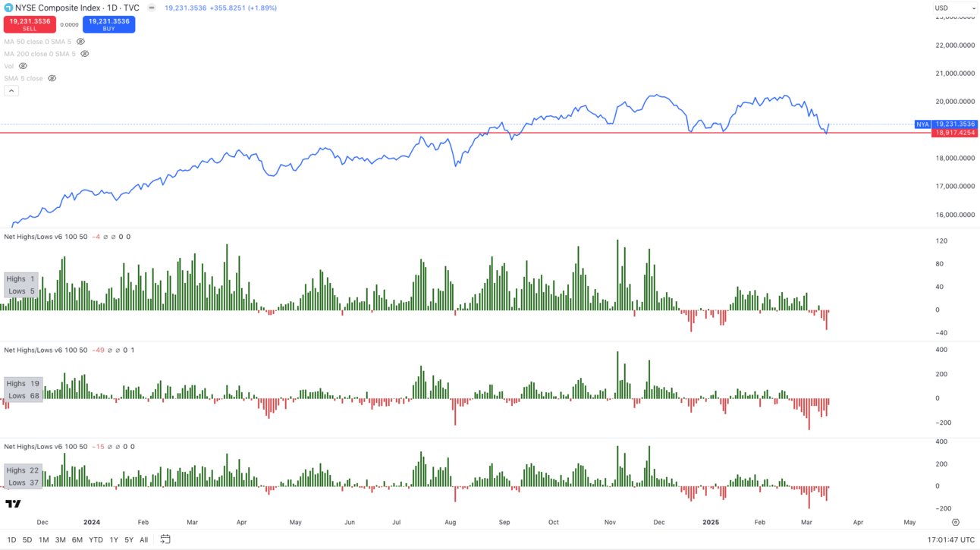The image size is (980, 550).
Task: Click the blue NYA symbol label
Action: coord(922,124)
